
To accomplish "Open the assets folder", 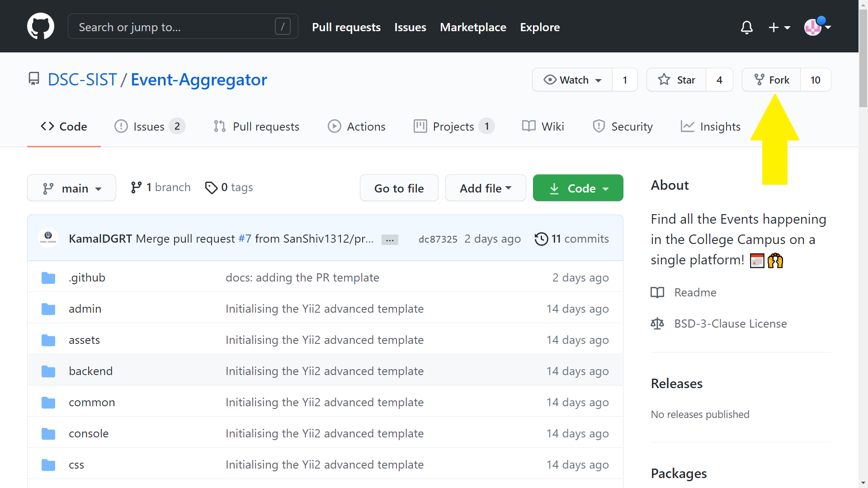I will 84,340.
